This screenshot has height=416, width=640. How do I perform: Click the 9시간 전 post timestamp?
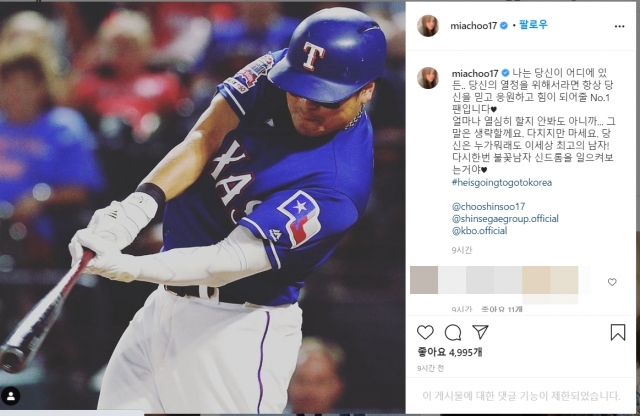click(x=430, y=368)
